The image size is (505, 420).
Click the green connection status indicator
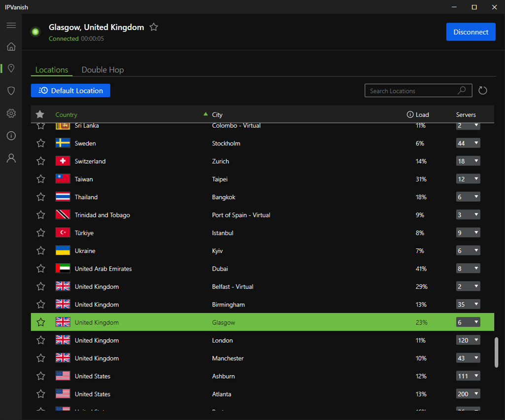[x=36, y=32]
